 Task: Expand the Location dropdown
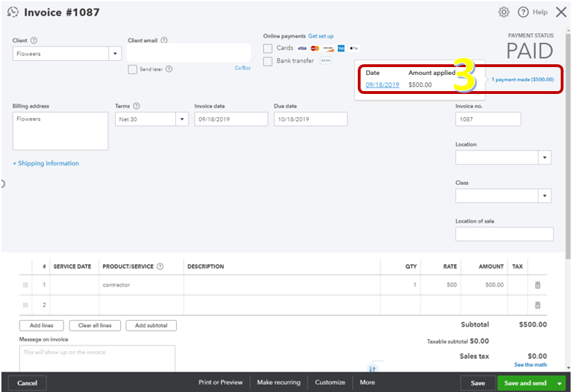[544, 158]
